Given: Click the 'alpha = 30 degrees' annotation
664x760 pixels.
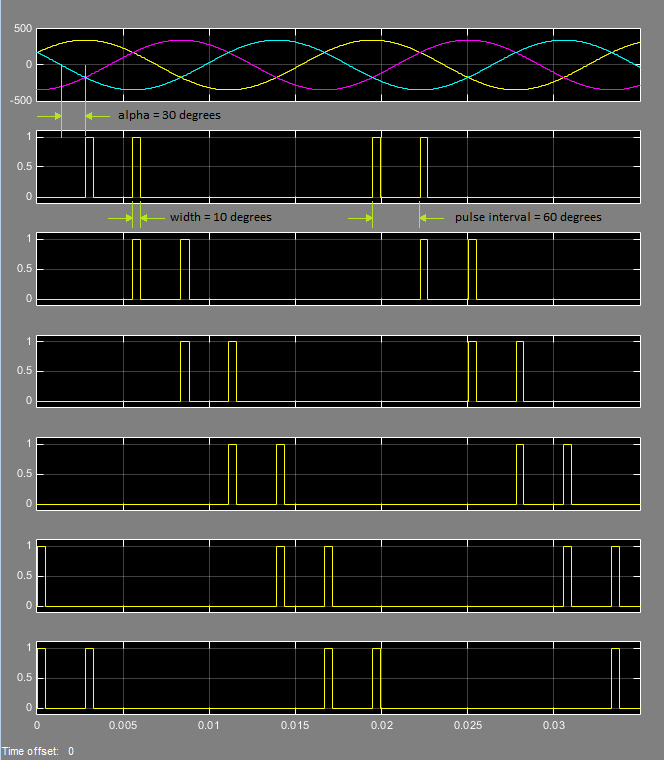Looking at the screenshot, I should [x=169, y=115].
